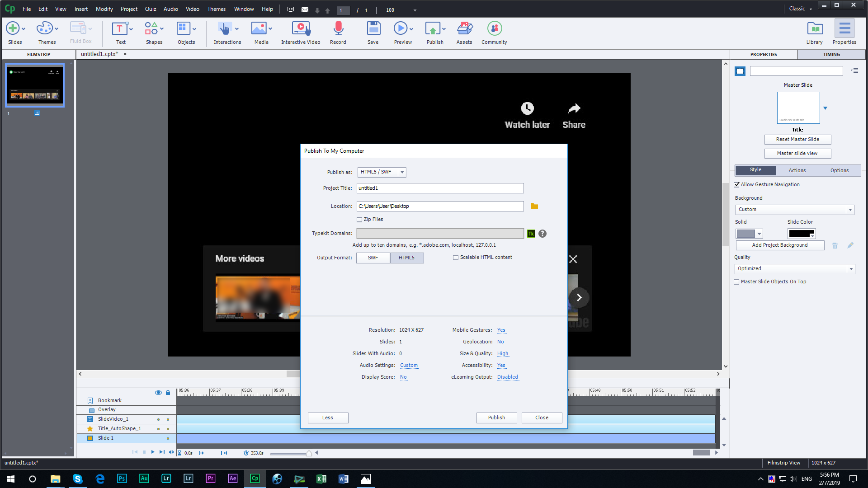This screenshot has width=868, height=488.
Task: Open the Community icon
Action: pyautogui.click(x=495, y=28)
